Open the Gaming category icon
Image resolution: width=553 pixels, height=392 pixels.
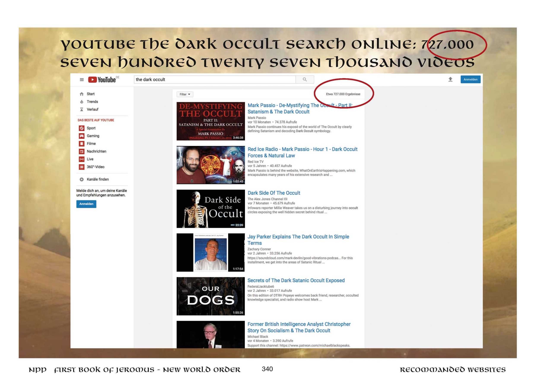(x=82, y=136)
